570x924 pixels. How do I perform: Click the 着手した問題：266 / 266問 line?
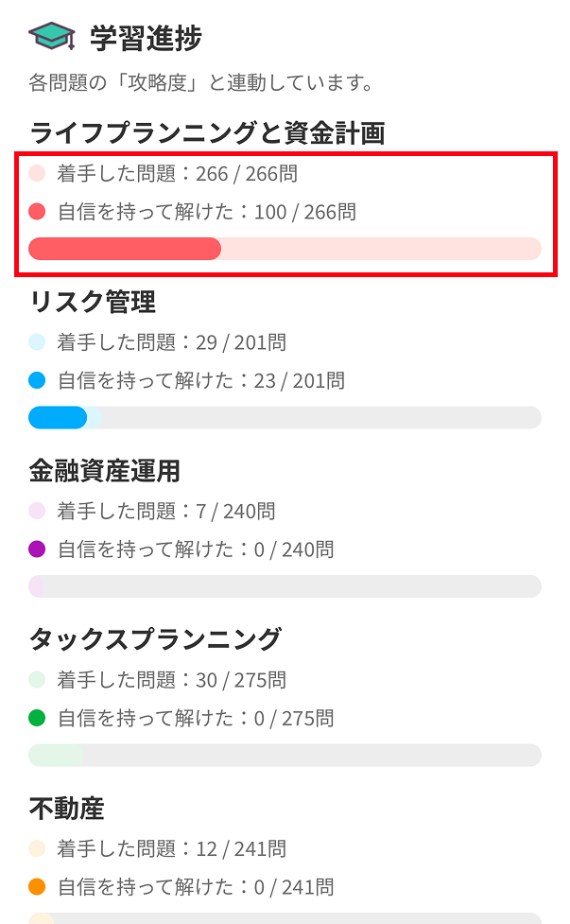[178, 174]
